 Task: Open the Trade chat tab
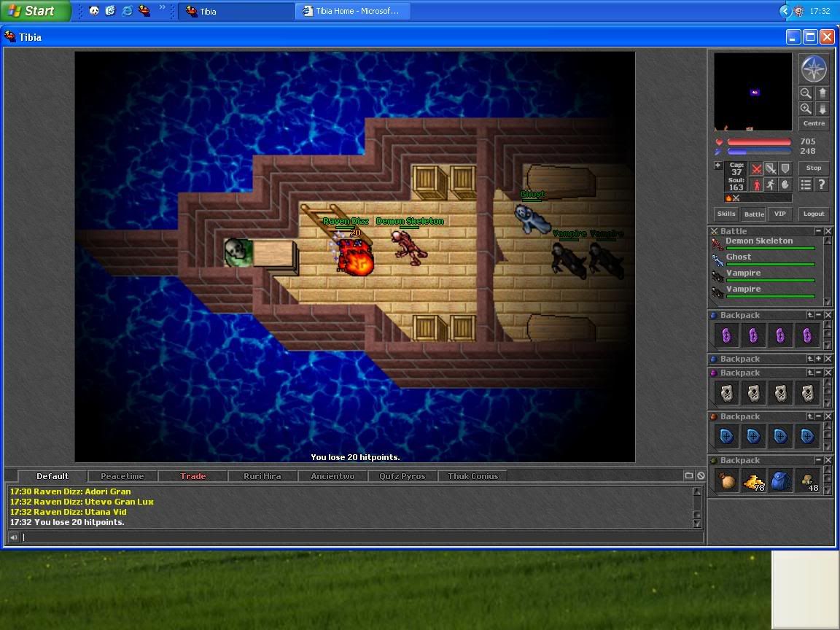(192, 475)
